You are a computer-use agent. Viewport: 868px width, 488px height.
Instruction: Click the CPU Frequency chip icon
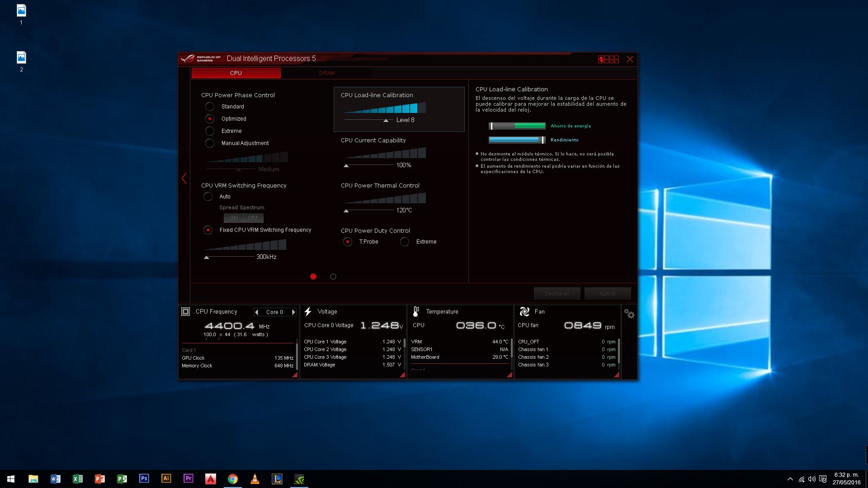(185, 311)
